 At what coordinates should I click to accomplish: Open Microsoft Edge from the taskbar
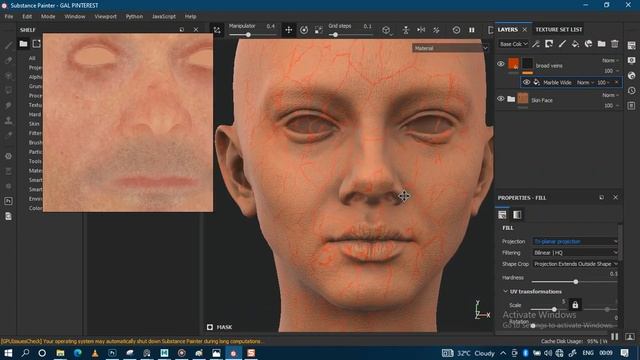point(78,353)
